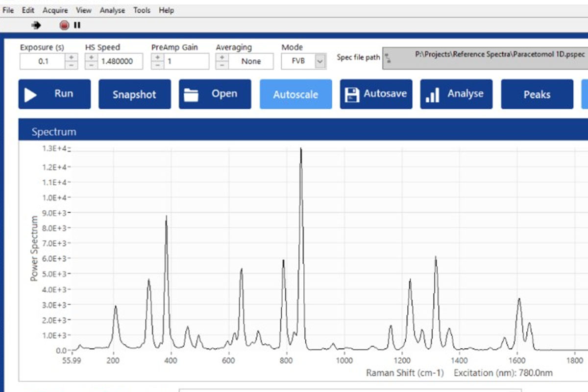Click the Spec file path text field
This screenshot has height=392, width=588.
point(485,58)
